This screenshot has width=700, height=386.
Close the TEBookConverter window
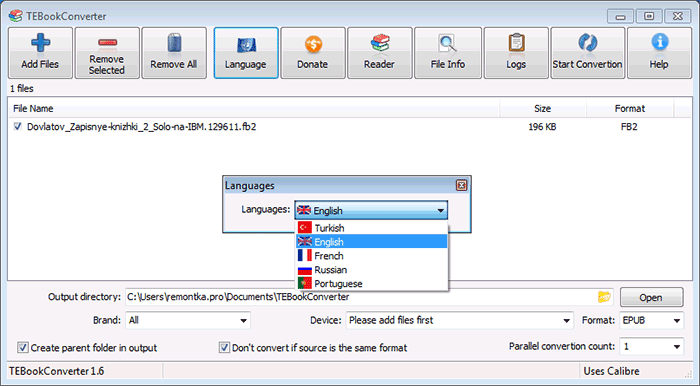pyautogui.click(x=678, y=17)
